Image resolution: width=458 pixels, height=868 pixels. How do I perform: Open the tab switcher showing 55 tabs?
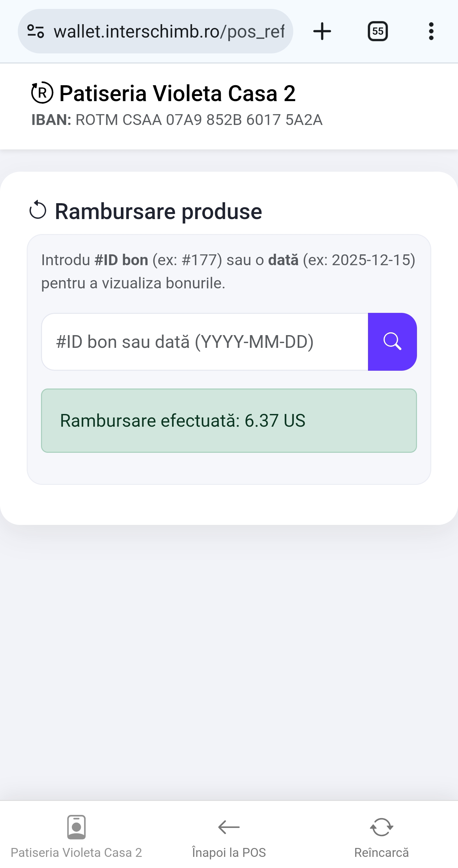coord(378,31)
